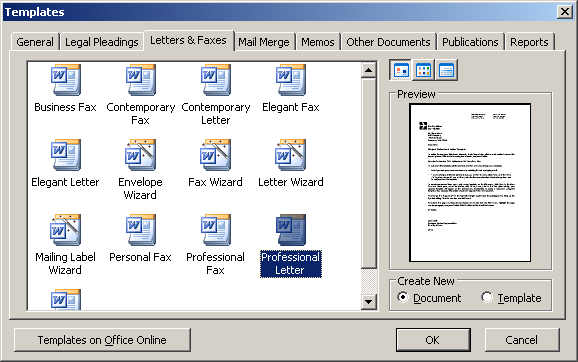The image size is (578, 362).
Task: Switch to List view button
Action: tap(423, 70)
